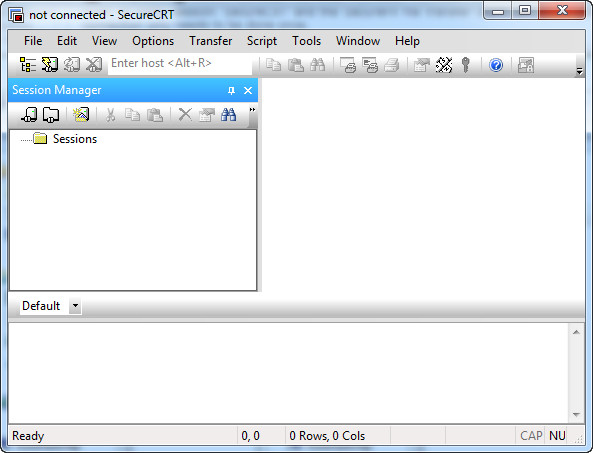Screen dimensions: 593x453
Task: Open the Help question mark icon
Action: pos(495,65)
